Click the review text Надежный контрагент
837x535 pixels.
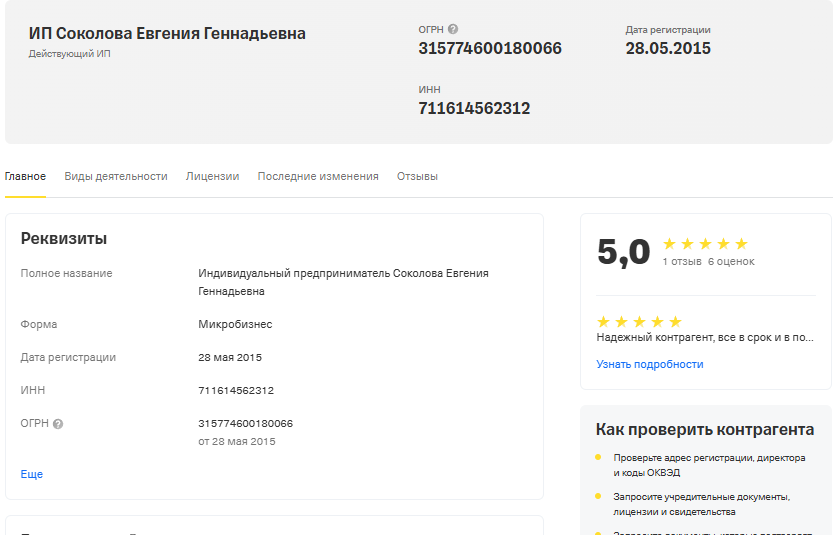(x=704, y=338)
